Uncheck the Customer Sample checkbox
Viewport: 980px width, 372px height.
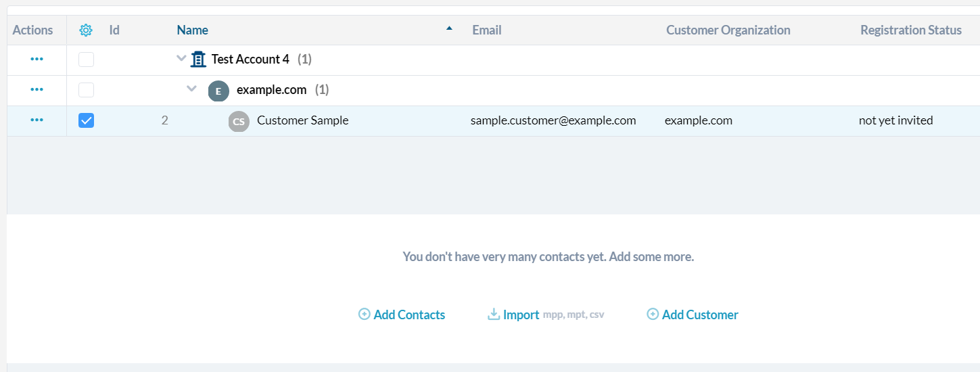[87, 120]
